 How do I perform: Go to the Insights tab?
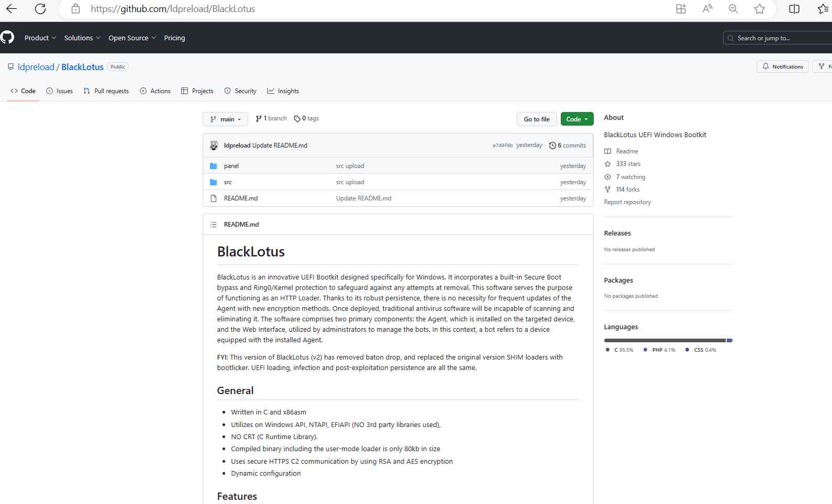point(283,91)
